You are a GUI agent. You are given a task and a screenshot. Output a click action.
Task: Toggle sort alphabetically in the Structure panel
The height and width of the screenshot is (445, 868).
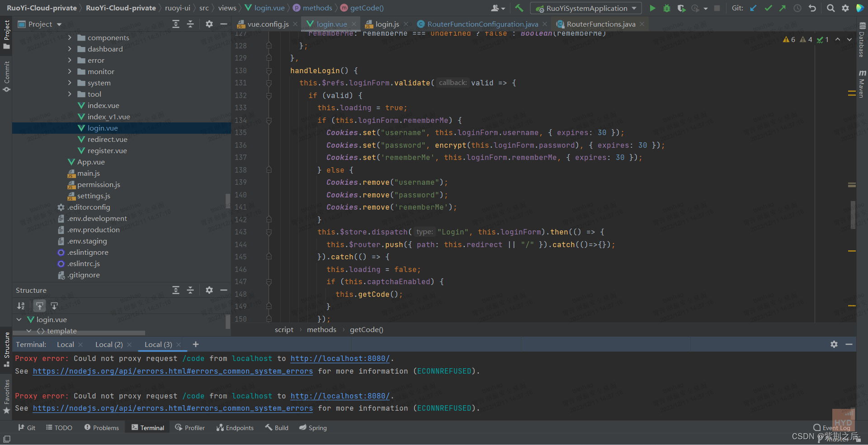pyautogui.click(x=21, y=306)
